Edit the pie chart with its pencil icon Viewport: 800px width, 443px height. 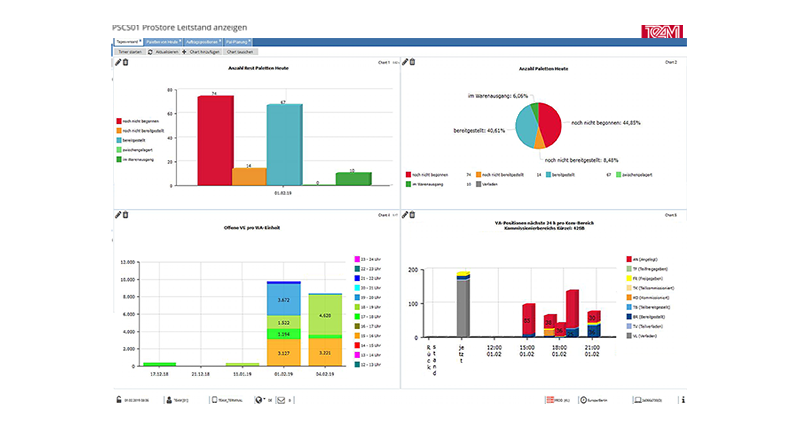tap(406, 62)
